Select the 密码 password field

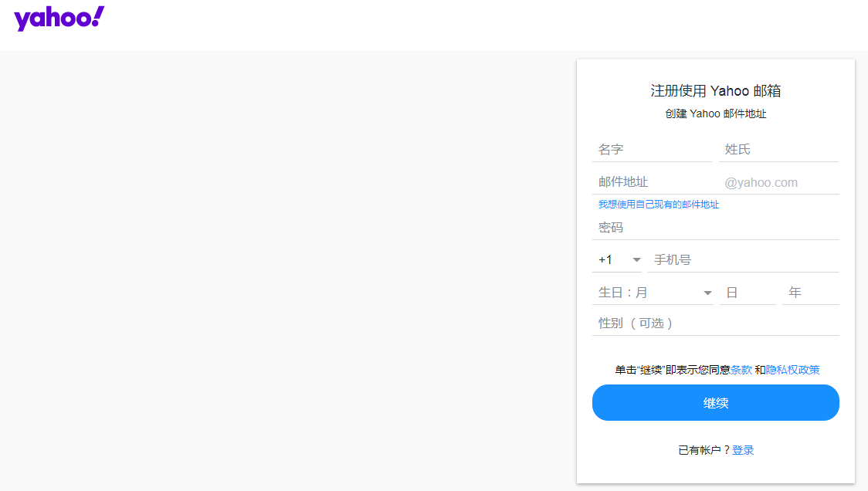[x=716, y=227]
